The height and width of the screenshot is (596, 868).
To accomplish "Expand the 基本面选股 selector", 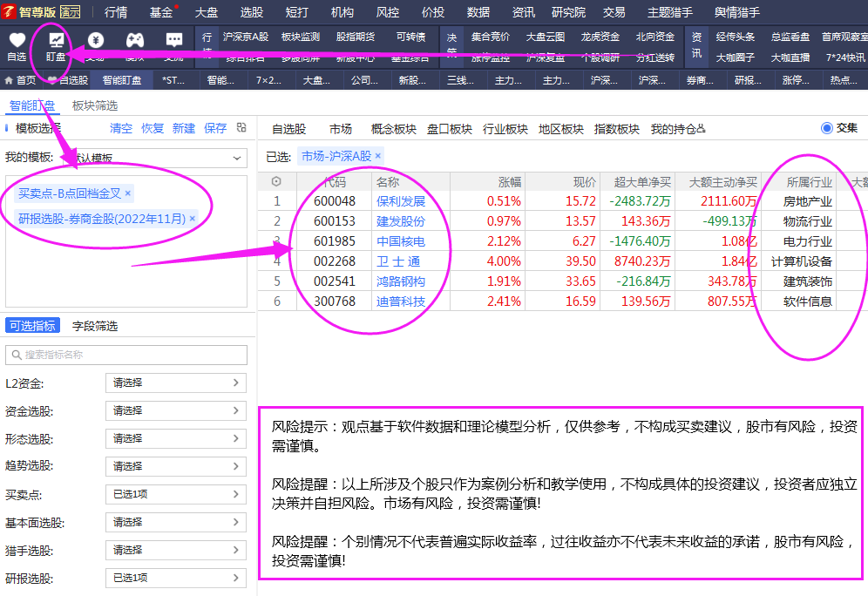I will [x=176, y=523].
